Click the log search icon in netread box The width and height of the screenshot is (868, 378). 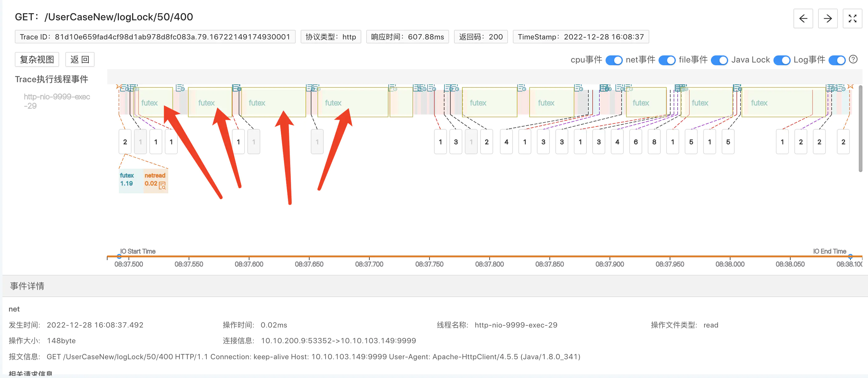[x=162, y=186]
